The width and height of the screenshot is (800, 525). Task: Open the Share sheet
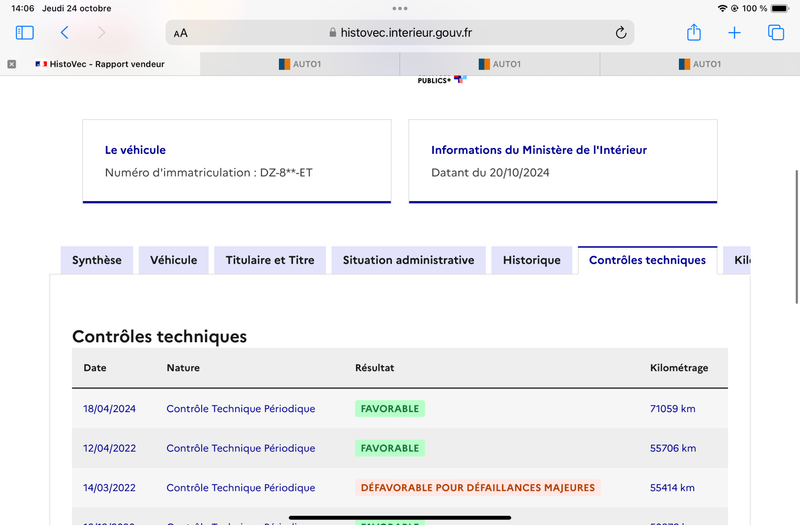(x=694, y=32)
